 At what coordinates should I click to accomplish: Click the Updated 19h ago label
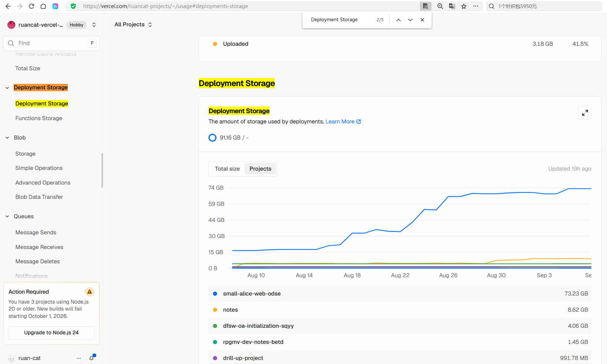(x=570, y=169)
